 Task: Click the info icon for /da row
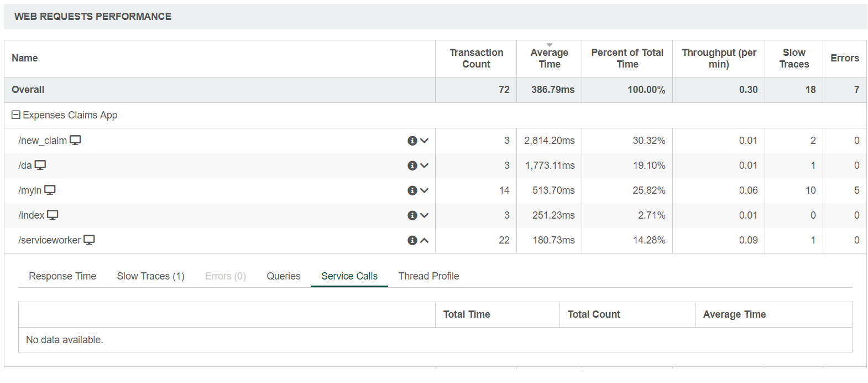tap(412, 165)
